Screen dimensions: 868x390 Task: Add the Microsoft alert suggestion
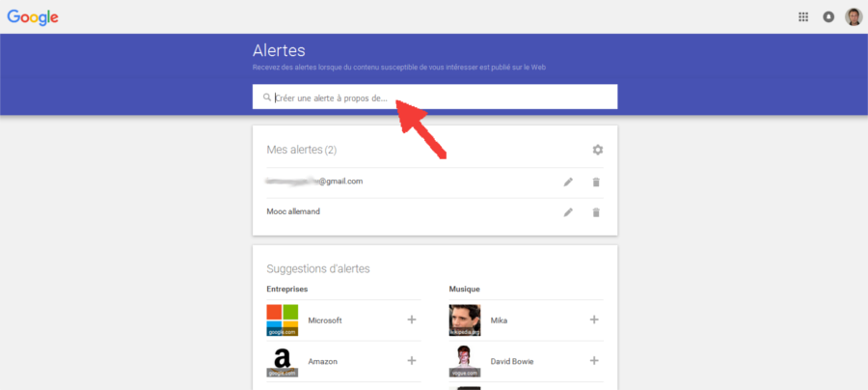411,320
